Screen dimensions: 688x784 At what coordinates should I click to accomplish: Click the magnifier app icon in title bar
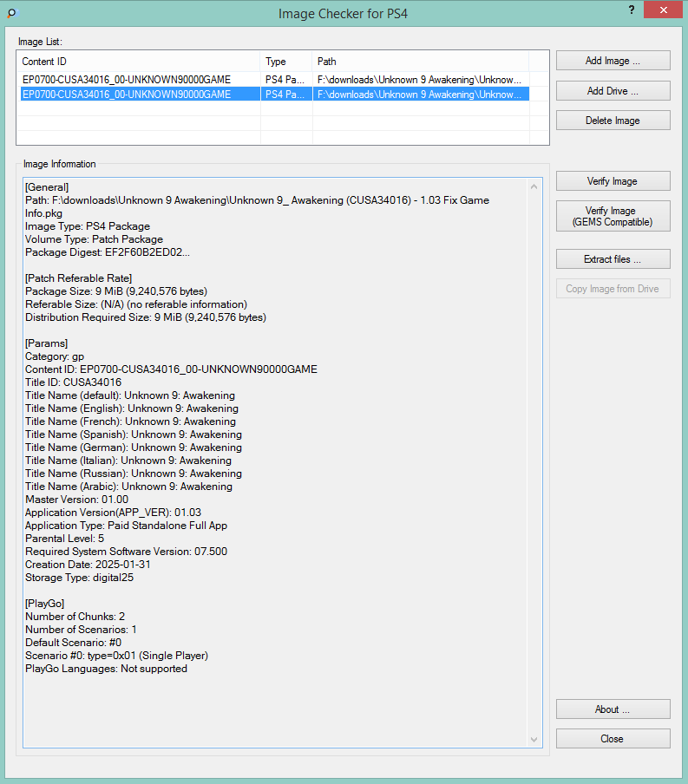click(x=12, y=13)
